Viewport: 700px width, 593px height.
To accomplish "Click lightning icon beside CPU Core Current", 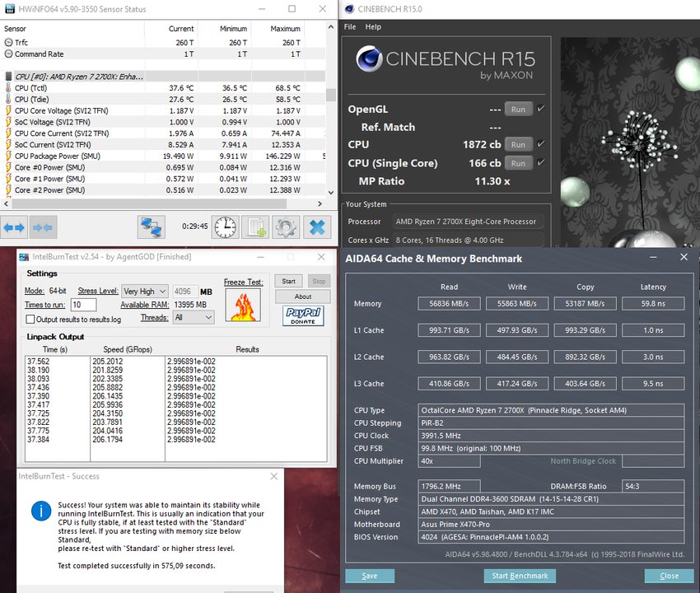I will (8, 133).
